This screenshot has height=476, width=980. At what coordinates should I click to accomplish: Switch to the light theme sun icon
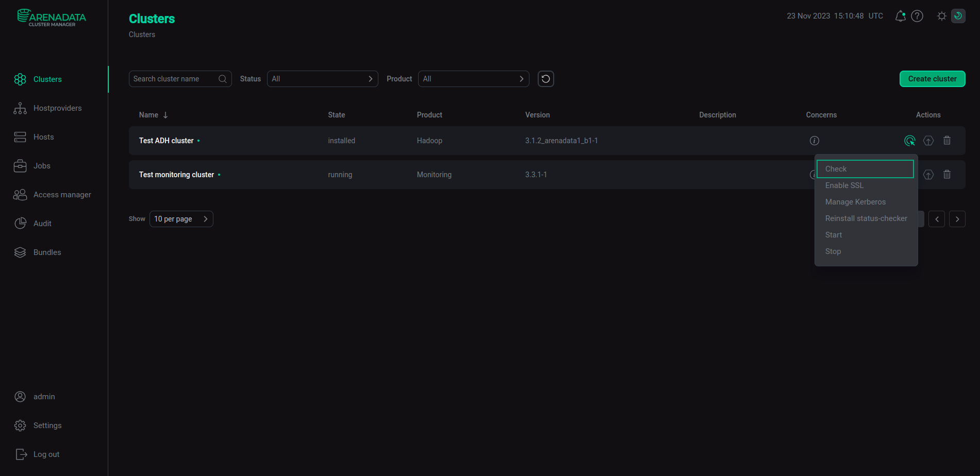point(942,16)
